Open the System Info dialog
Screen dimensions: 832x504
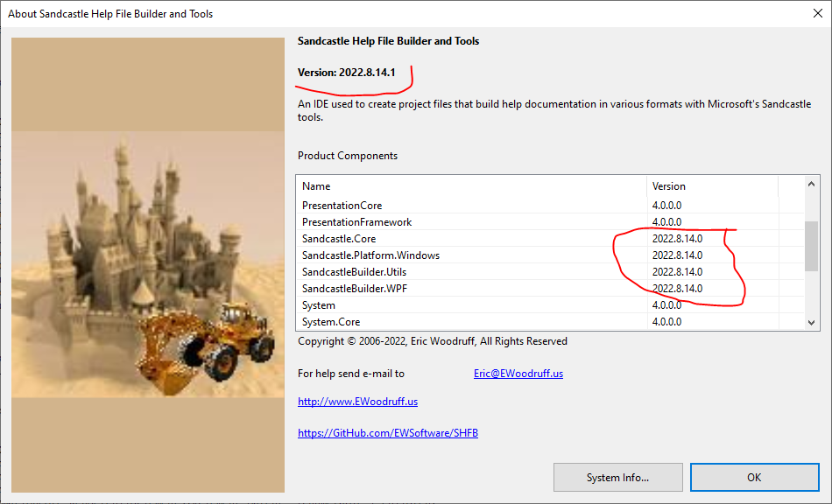pyautogui.click(x=617, y=477)
